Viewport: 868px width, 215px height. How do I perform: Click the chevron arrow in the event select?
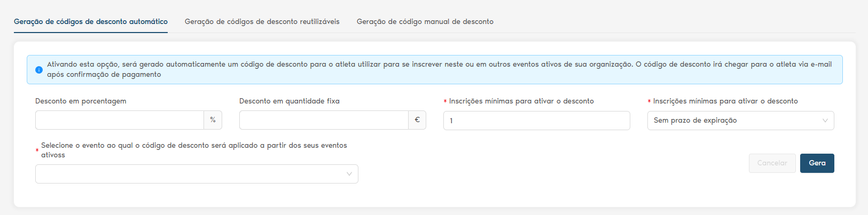point(349,174)
